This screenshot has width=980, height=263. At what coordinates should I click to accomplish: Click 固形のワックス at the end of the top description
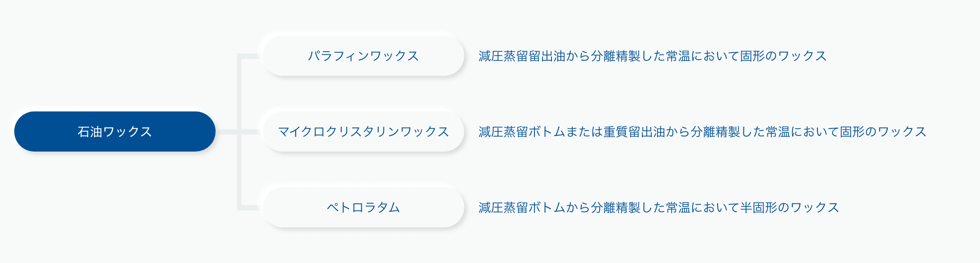click(784, 56)
